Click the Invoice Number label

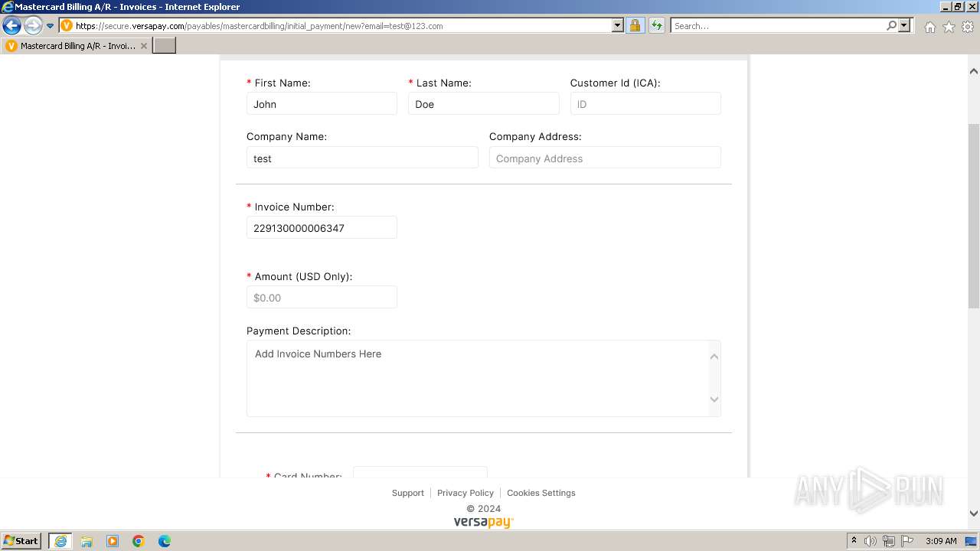tap(295, 207)
